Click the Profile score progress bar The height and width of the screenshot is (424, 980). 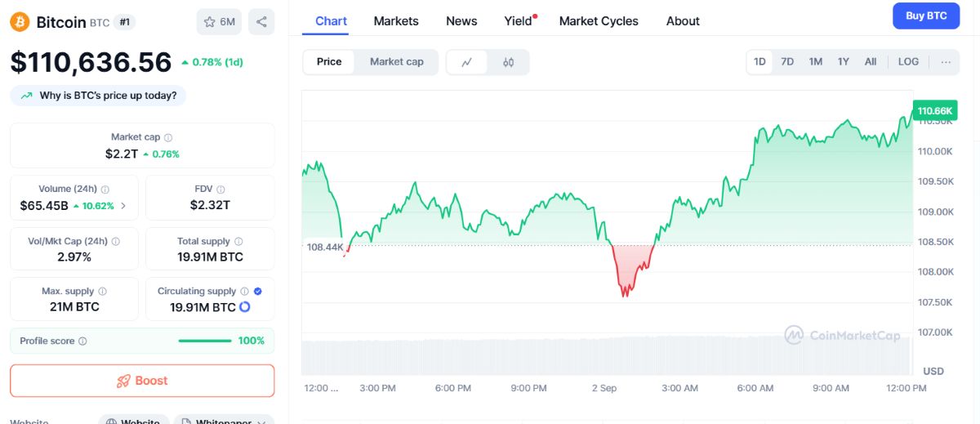click(205, 341)
